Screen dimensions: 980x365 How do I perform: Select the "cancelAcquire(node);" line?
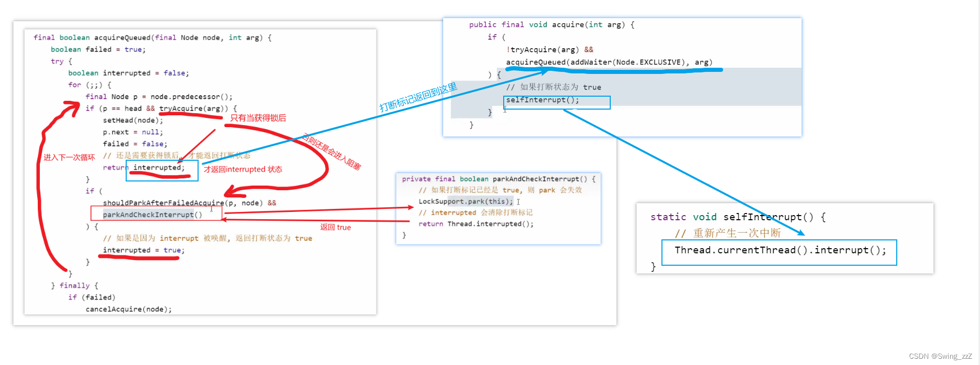[x=129, y=309]
